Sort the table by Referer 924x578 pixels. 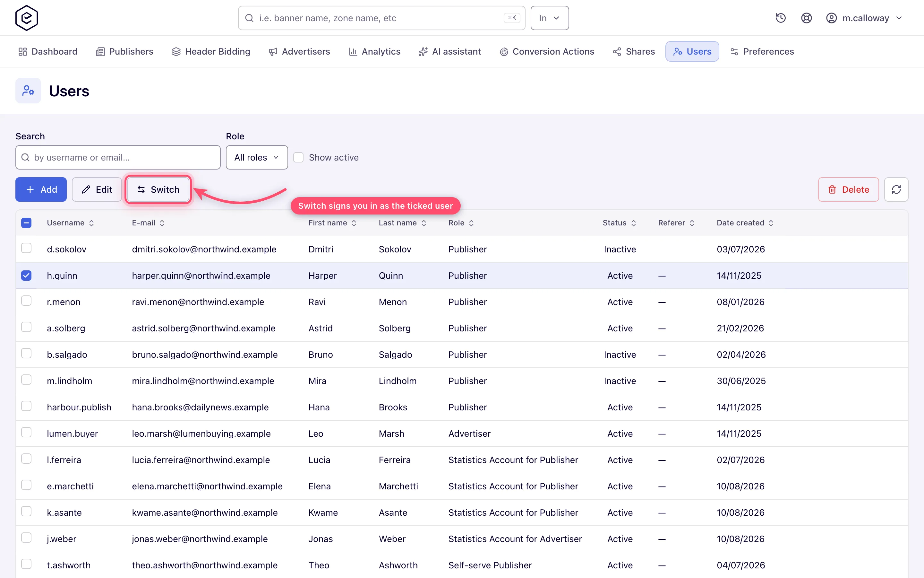[676, 223]
